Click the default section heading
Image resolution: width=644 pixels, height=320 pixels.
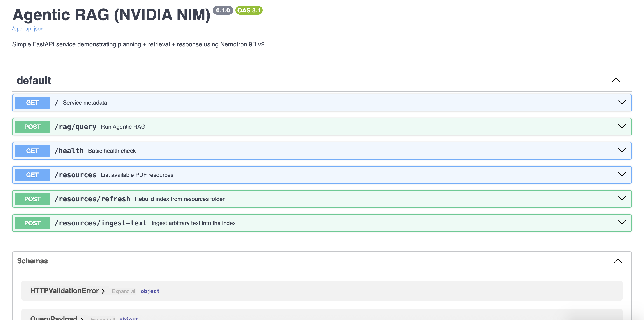[34, 80]
